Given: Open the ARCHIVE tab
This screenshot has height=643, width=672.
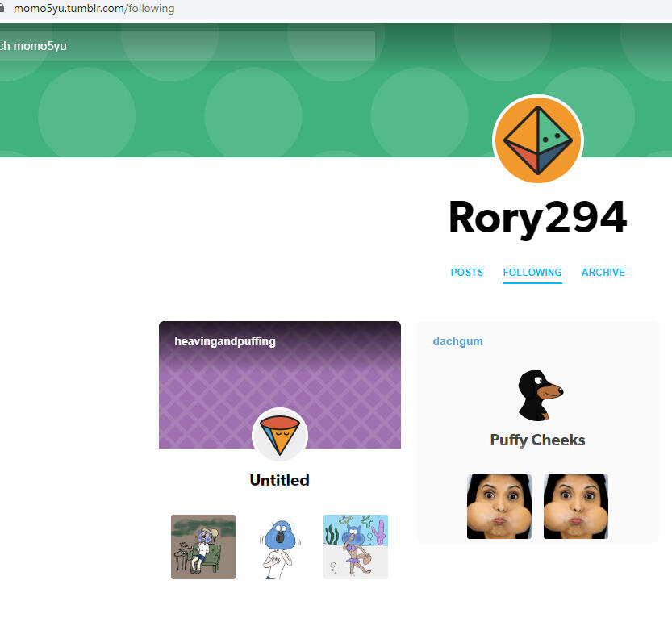Looking at the screenshot, I should [x=603, y=272].
